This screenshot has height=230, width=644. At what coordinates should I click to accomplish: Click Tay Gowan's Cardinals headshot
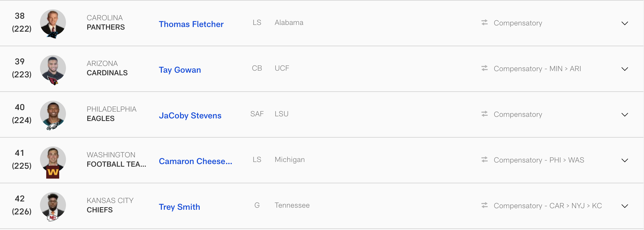53,69
